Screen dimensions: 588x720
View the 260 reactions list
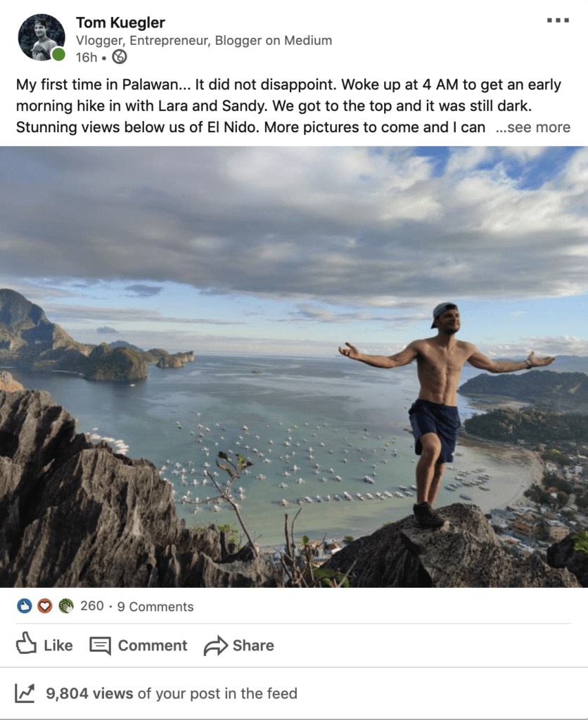coord(92,606)
